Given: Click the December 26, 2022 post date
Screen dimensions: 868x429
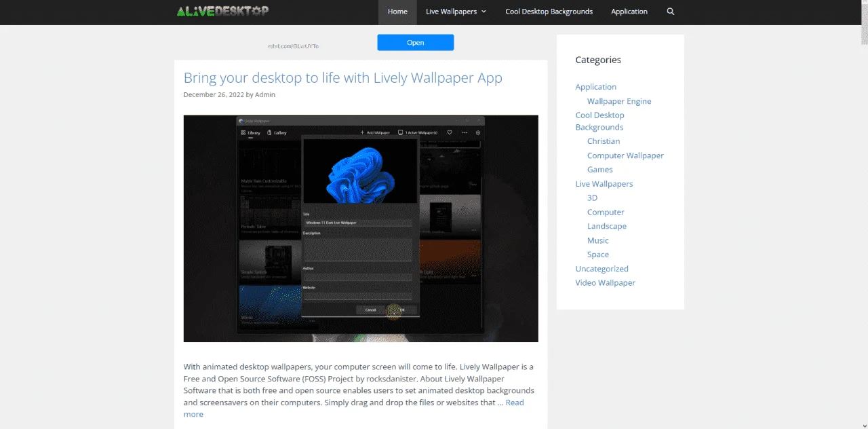Looking at the screenshot, I should (214, 94).
